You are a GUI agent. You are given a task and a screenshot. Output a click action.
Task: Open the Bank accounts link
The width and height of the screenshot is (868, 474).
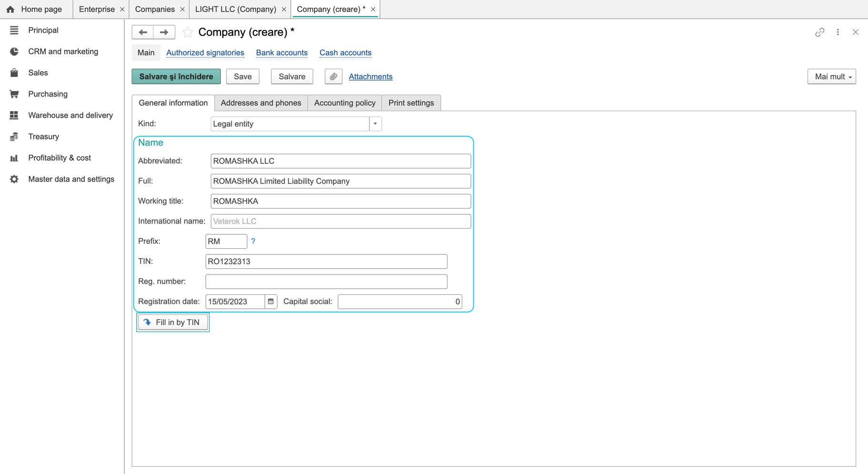pyautogui.click(x=282, y=52)
